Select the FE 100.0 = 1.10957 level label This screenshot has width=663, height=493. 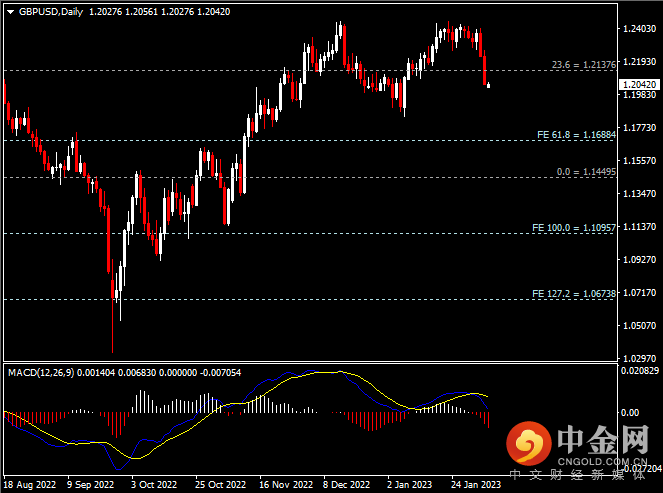tap(577, 228)
